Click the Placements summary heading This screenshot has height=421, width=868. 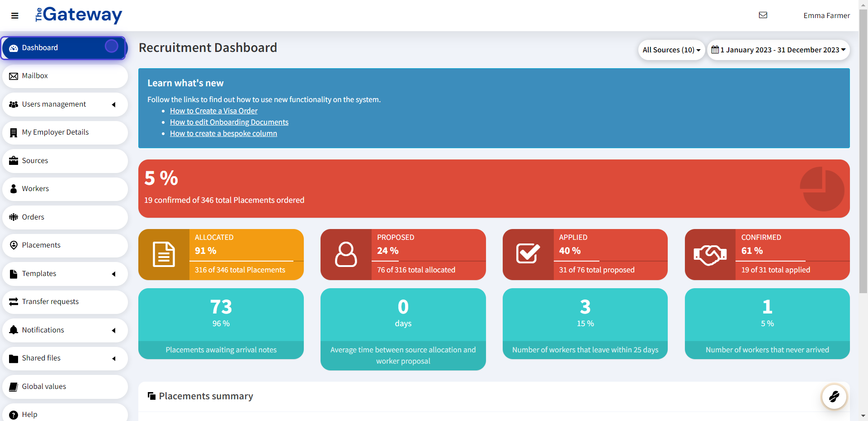pos(206,396)
